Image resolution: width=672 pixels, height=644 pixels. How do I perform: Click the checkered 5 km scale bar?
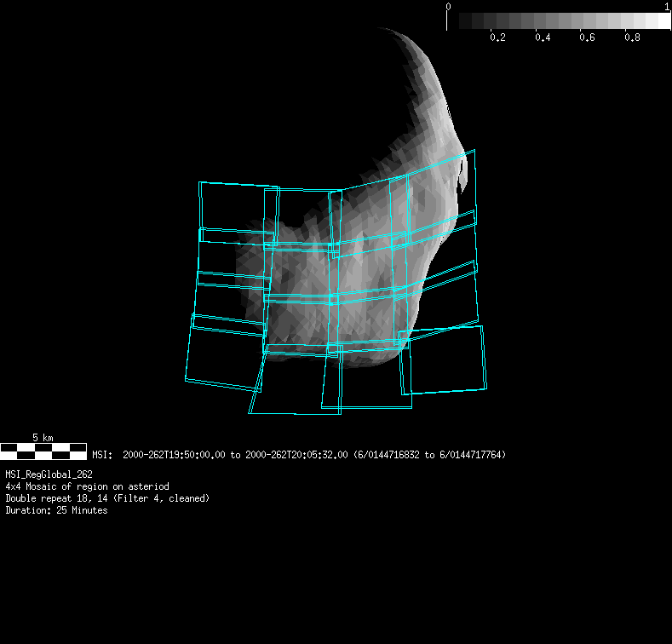tap(43, 449)
